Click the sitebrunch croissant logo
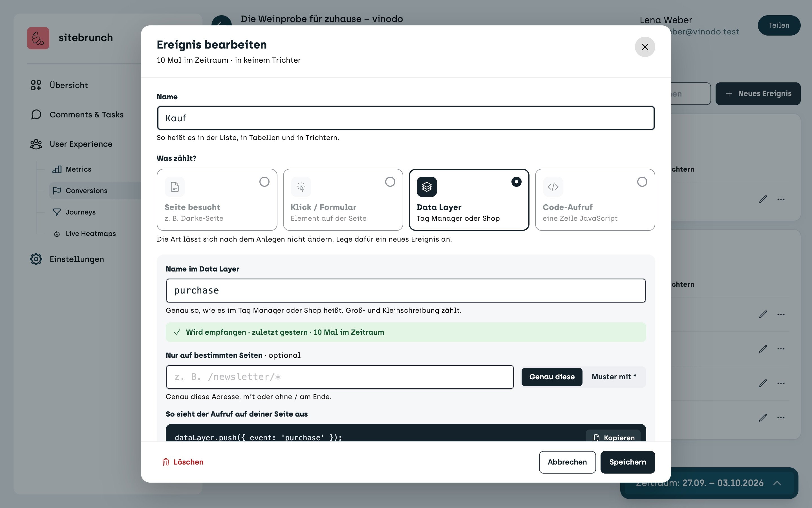The height and width of the screenshot is (508, 812). coord(38,38)
